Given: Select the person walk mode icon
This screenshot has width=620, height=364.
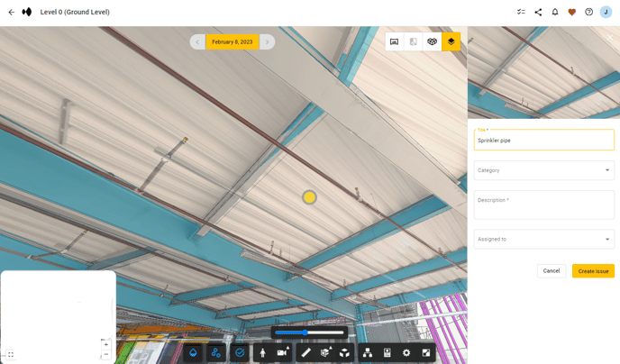Looking at the screenshot, I should pos(262,352).
